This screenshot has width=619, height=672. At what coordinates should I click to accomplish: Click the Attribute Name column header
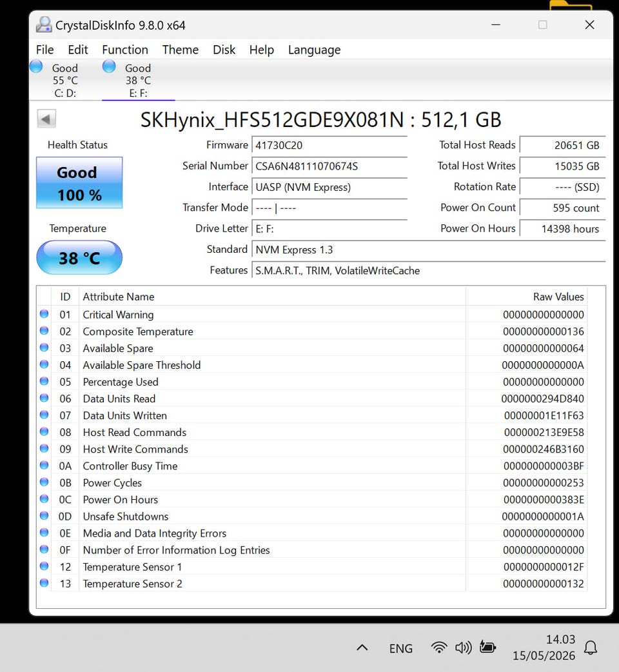point(273,297)
